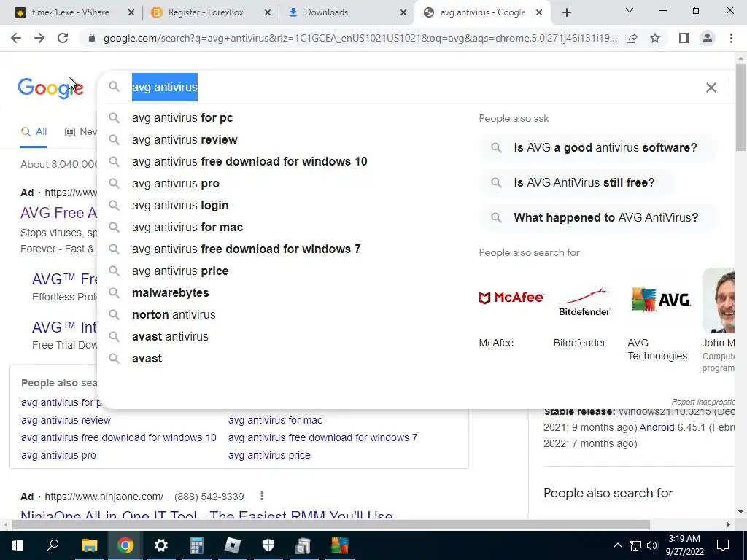Click the Android link in stable release
Image resolution: width=747 pixels, height=560 pixels.
point(657,427)
